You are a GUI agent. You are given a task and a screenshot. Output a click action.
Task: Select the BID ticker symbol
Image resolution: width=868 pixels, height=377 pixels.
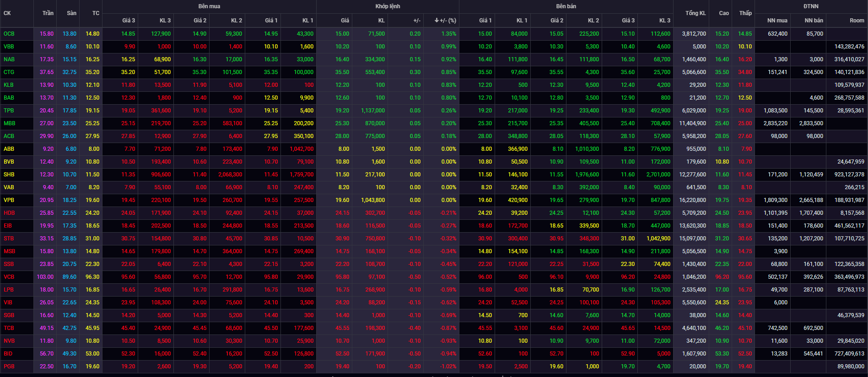coord(8,354)
